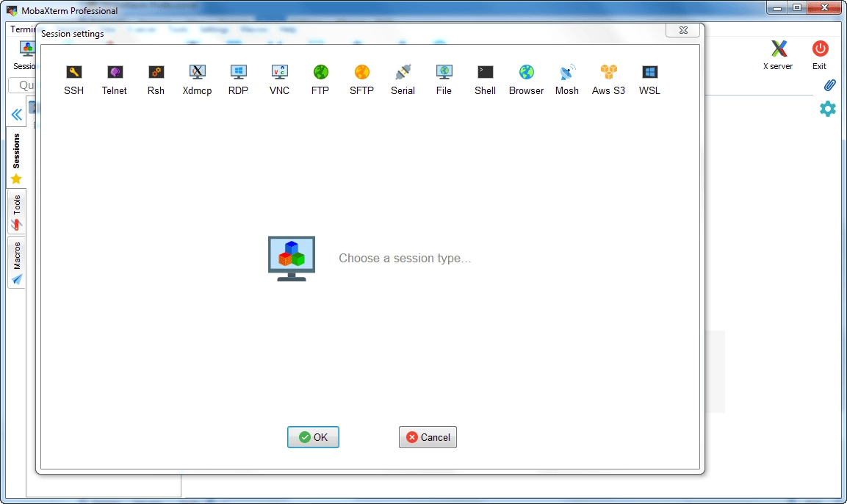Image resolution: width=847 pixels, height=504 pixels.
Task: Choose the Serial session icon
Action: pos(403,80)
